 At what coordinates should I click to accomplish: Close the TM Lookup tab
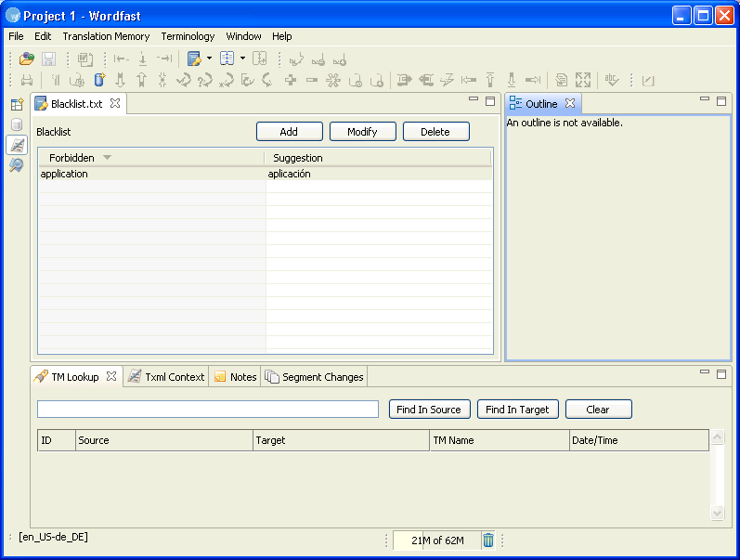coord(111,376)
